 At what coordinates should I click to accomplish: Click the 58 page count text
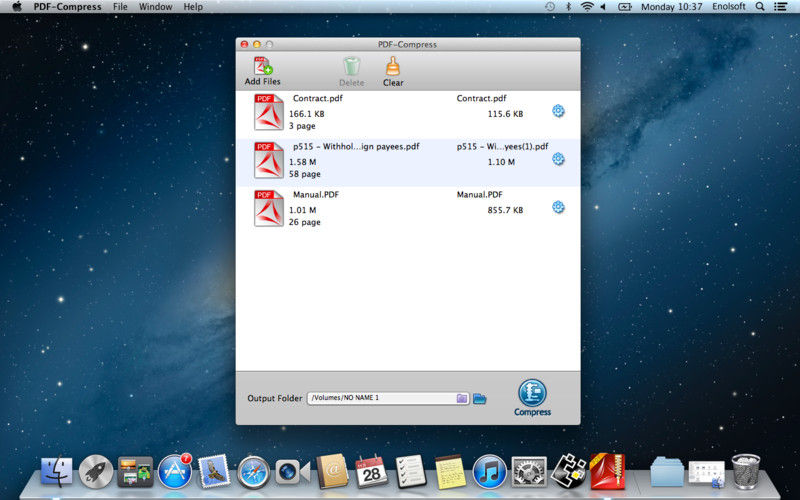pyautogui.click(x=305, y=174)
